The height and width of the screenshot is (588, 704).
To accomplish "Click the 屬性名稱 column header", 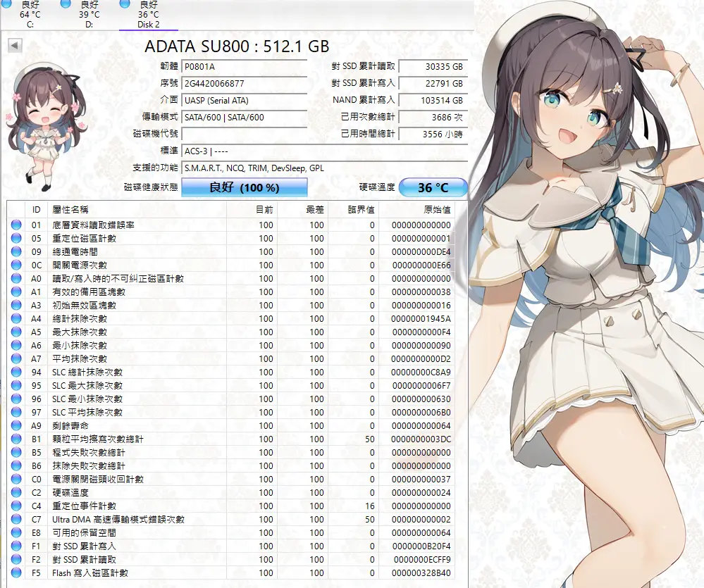I will (70, 210).
